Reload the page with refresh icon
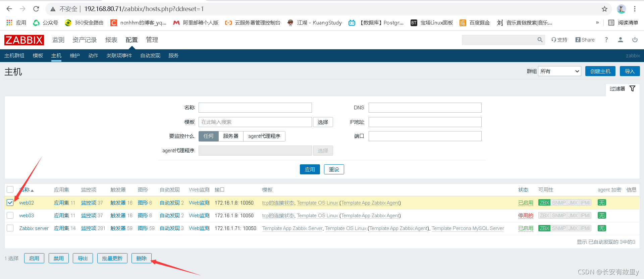Viewport: 644px width, 279px height. [36, 9]
